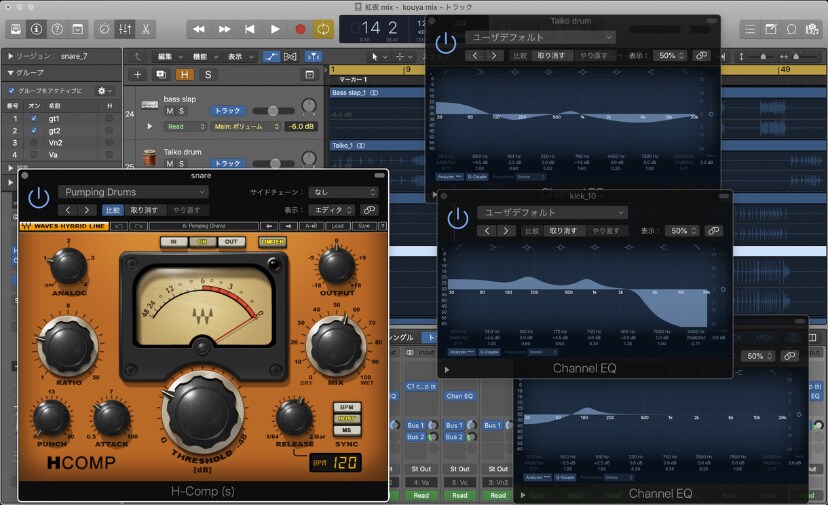Click the red Record button

coord(300,29)
